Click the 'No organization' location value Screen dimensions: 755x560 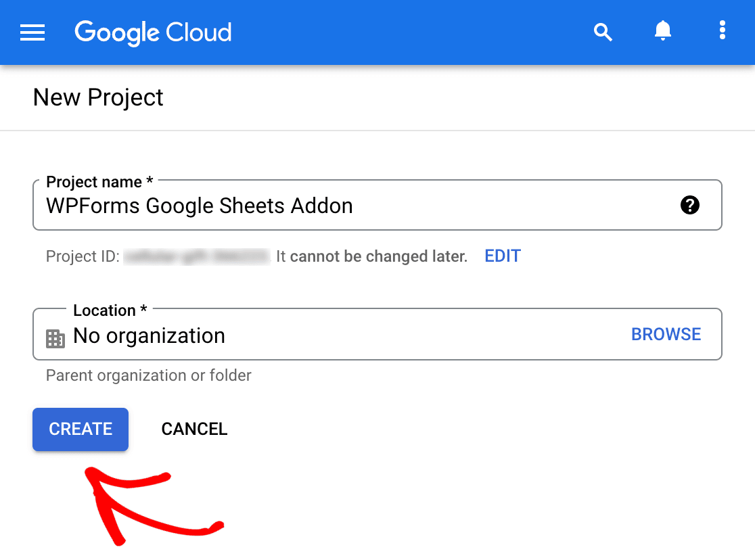(x=149, y=335)
